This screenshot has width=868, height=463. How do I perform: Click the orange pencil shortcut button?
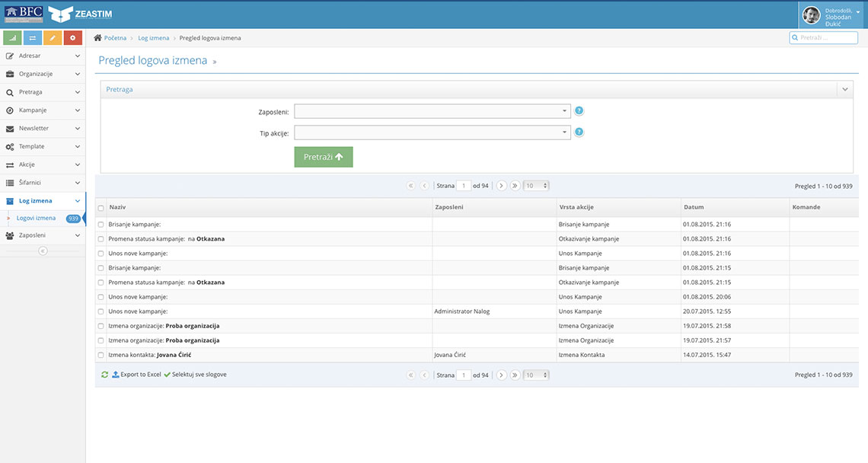click(53, 37)
